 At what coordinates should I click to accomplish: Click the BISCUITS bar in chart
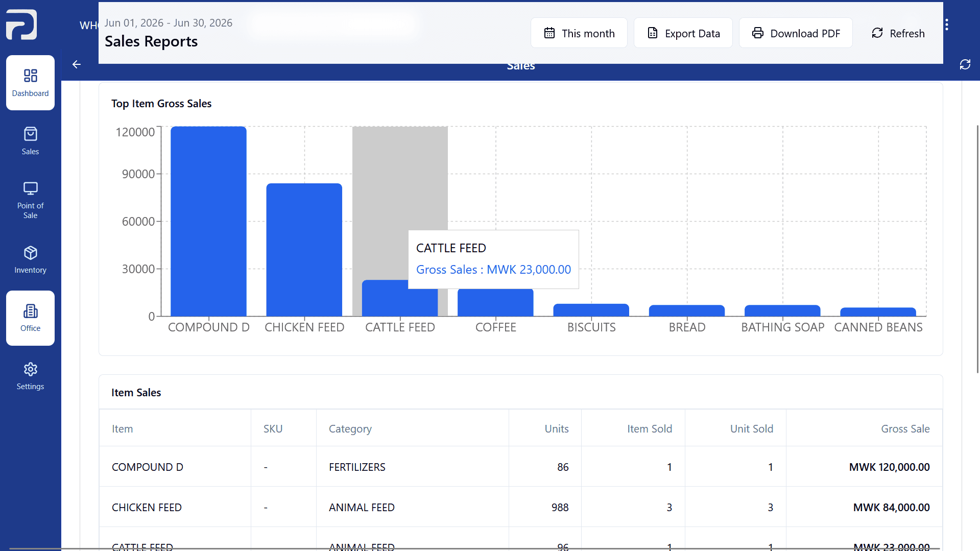coord(591,310)
